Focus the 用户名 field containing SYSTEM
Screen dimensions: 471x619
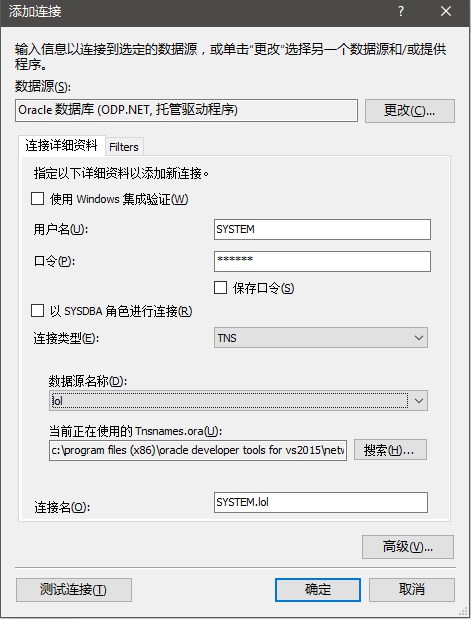322,229
